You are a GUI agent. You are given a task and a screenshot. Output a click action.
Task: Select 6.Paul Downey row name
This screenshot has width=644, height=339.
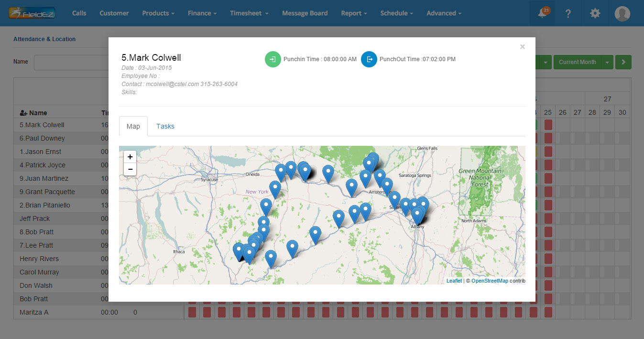click(42, 138)
